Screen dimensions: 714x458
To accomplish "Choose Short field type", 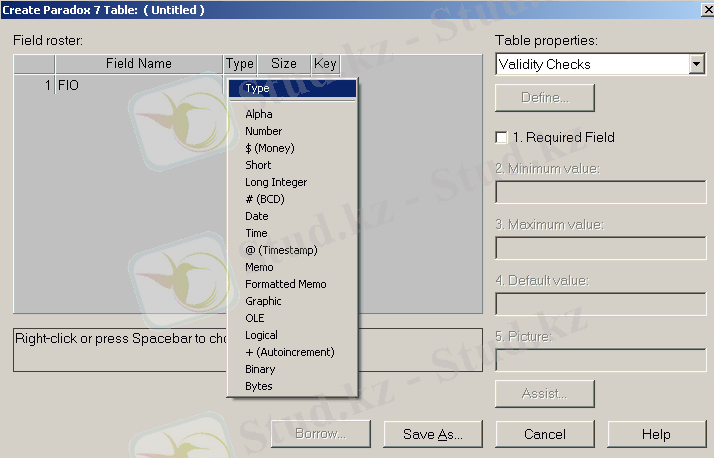I will (292, 165).
